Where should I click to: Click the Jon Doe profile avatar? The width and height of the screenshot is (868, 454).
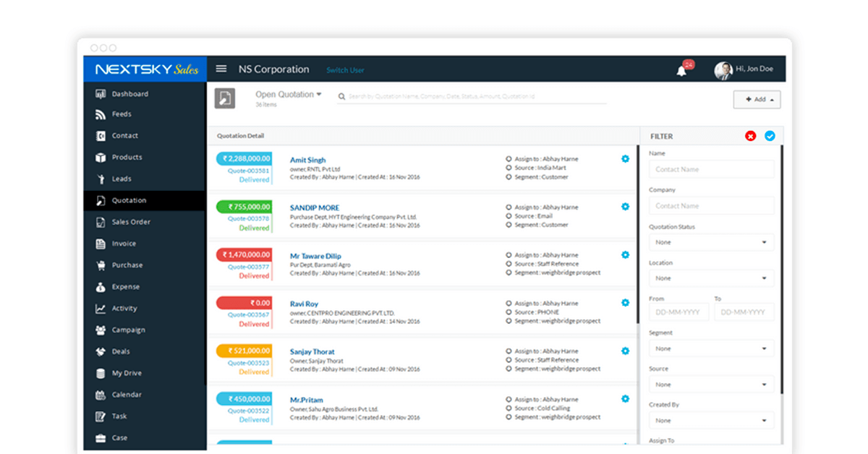723,70
